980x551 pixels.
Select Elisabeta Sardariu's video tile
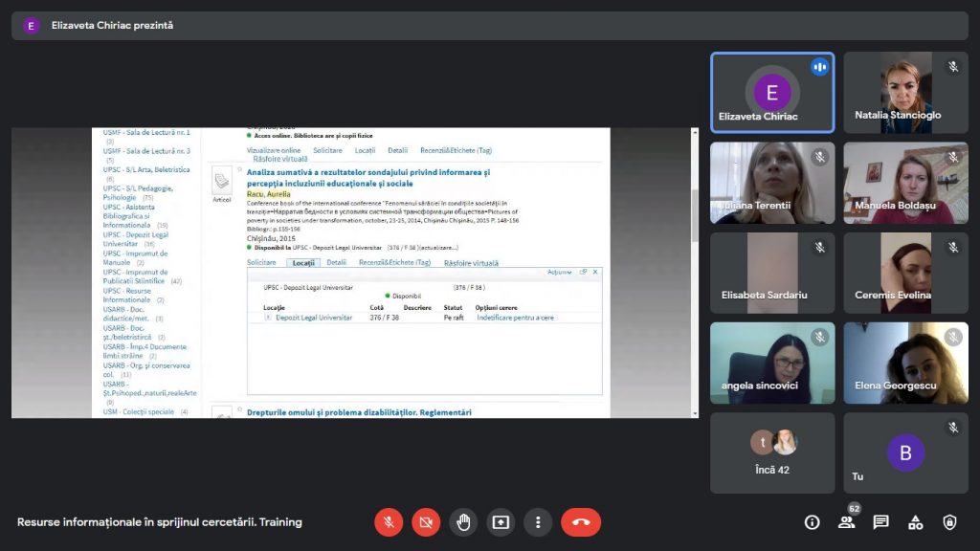(x=772, y=273)
